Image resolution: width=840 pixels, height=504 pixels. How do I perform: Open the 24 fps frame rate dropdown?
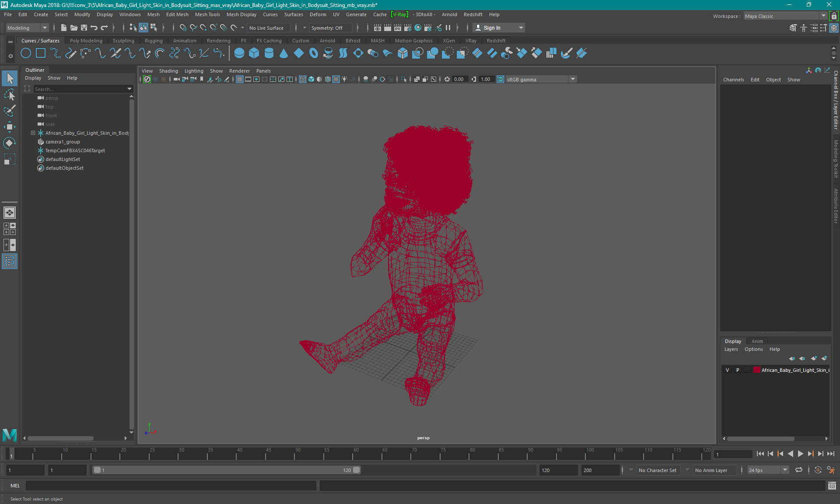[768, 470]
